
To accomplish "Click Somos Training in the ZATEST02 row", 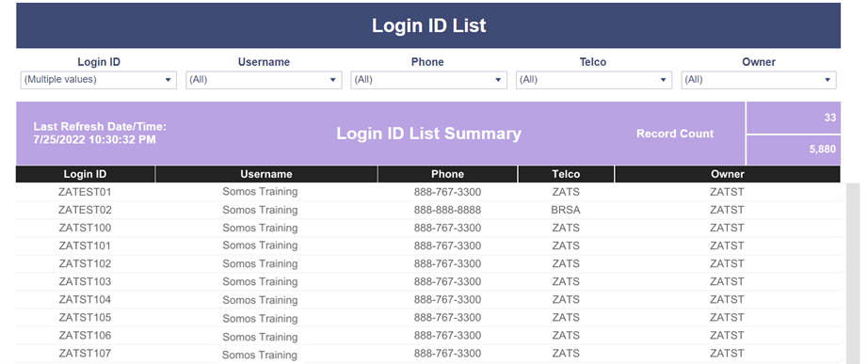I will tap(260, 210).
